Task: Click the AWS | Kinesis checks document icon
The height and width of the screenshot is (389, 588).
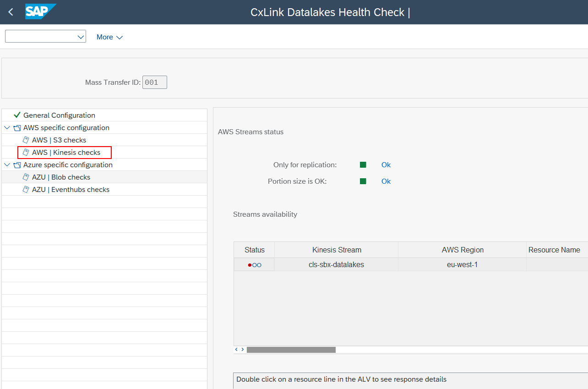Action: coord(26,152)
